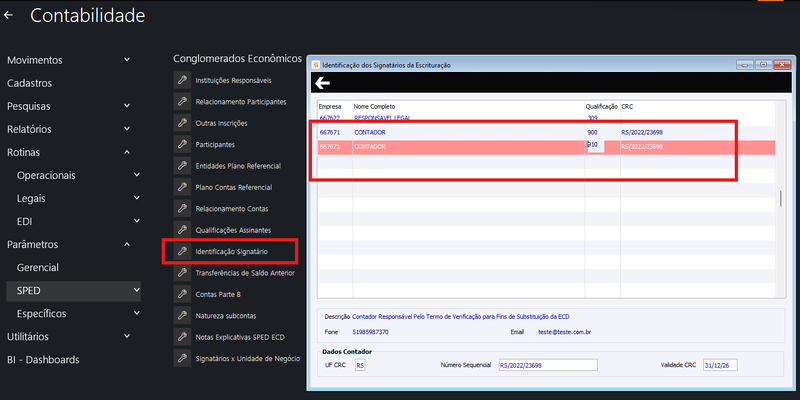
Task: Expand the Operacionais submenu chevron
Action: pyautogui.click(x=137, y=175)
